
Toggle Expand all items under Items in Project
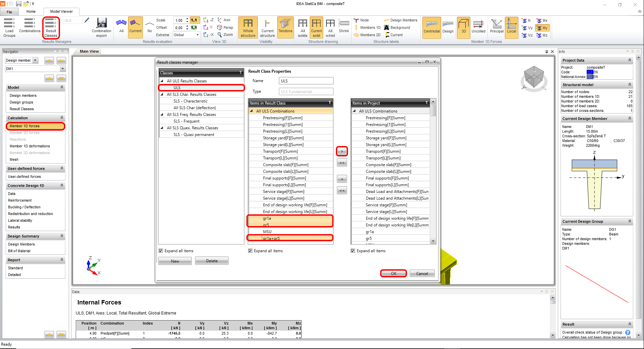[x=353, y=251]
